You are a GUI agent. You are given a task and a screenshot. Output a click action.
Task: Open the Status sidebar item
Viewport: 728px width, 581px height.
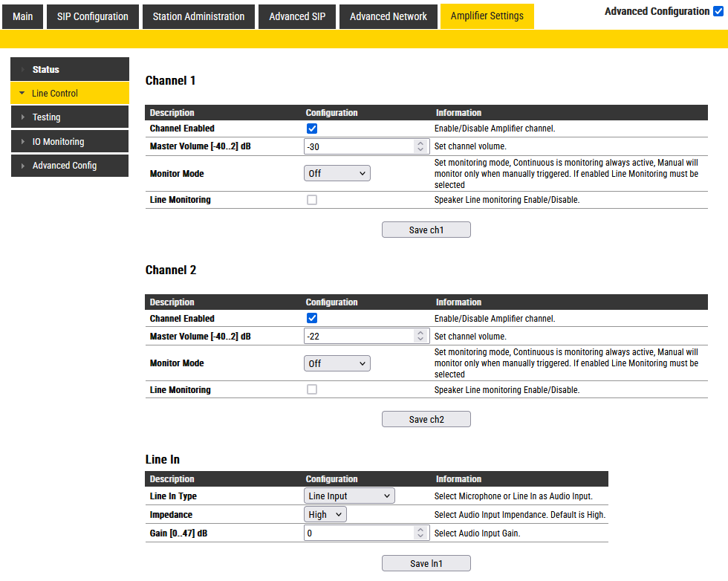70,70
